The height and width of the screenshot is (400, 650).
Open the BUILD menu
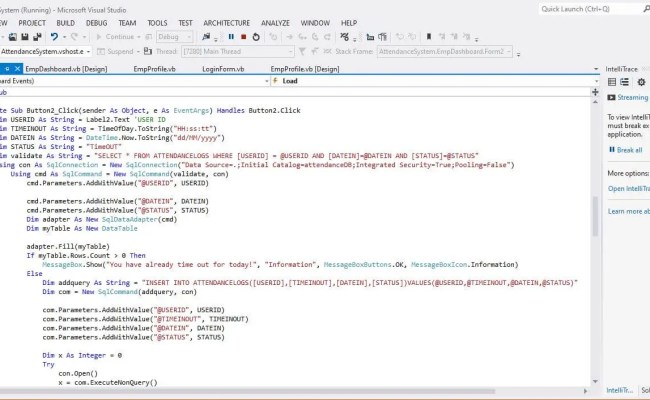(65, 23)
